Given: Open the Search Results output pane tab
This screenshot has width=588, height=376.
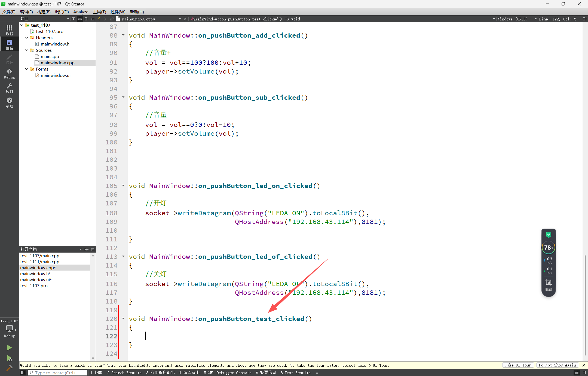Looking at the screenshot, I should coord(124,372).
